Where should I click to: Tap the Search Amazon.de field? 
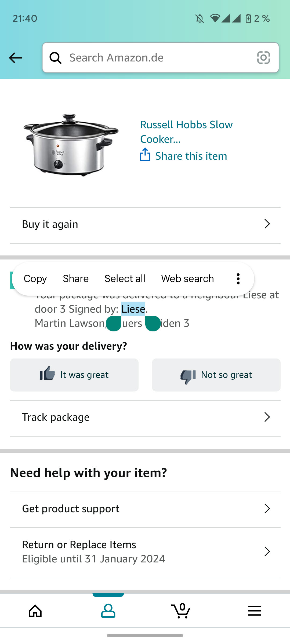click(158, 58)
